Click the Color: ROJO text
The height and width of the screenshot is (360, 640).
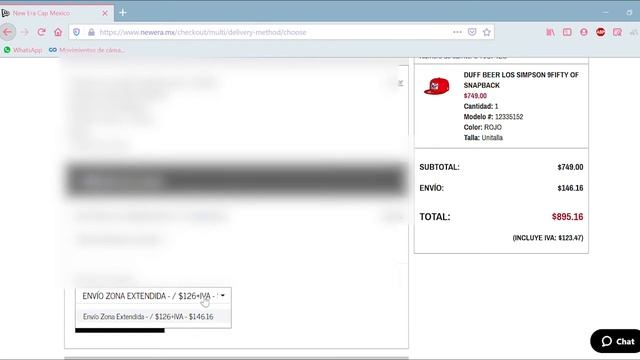(x=482, y=127)
